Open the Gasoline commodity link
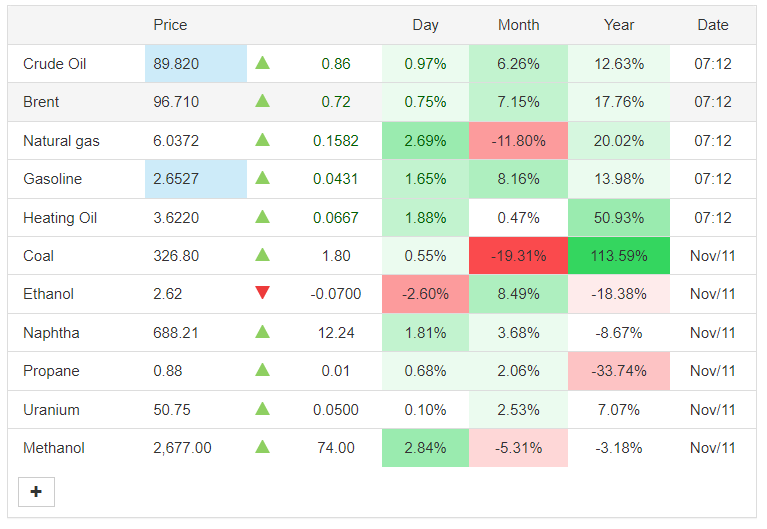 click(x=52, y=179)
